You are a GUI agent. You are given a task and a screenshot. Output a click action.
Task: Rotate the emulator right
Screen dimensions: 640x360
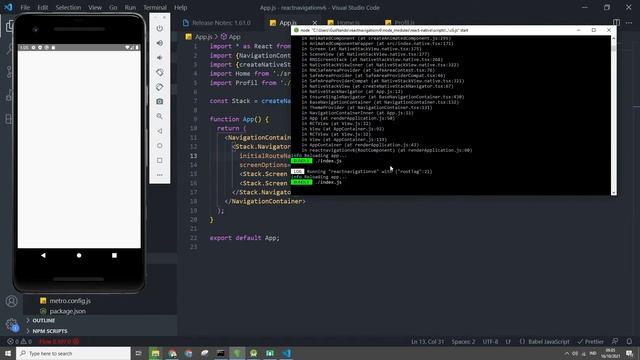[x=160, y=87]
